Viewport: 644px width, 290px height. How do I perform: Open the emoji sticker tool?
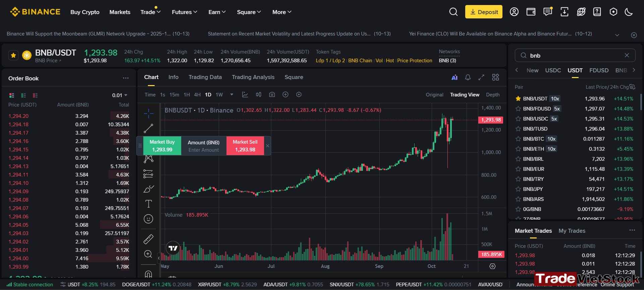[x=148, y=219]
